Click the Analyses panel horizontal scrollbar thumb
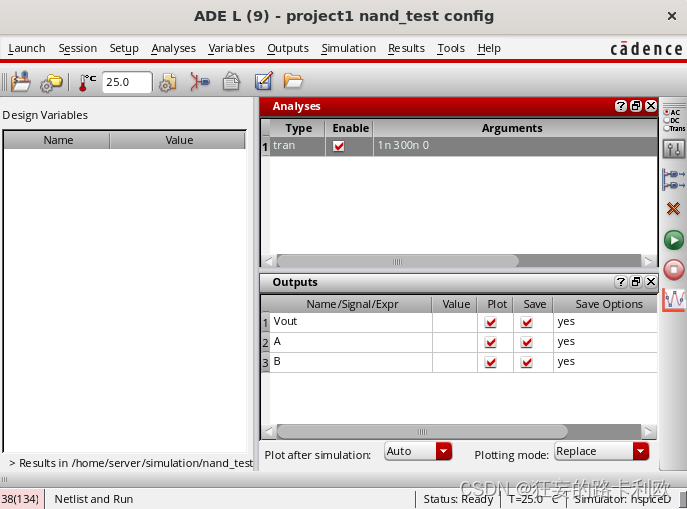The image size is (687, 509). (x=397, y=262)
